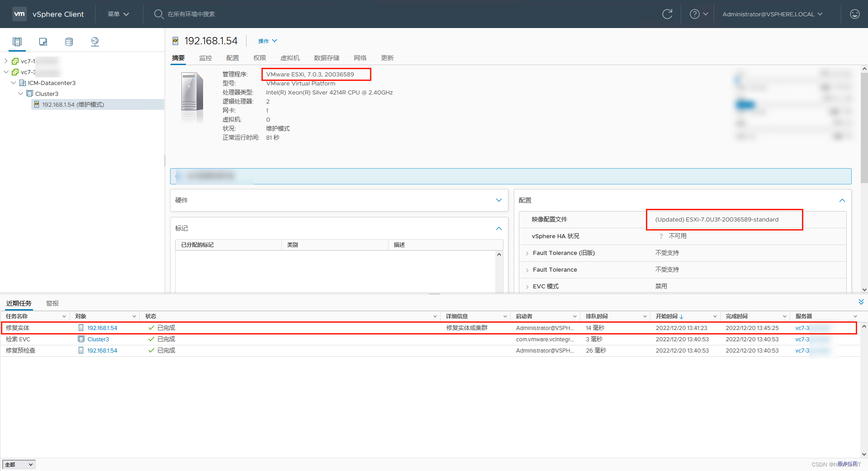Click the VMware ESXi, 7.0.3, 20036589 text
Screen dimensions: 868x471
(310, 74)
